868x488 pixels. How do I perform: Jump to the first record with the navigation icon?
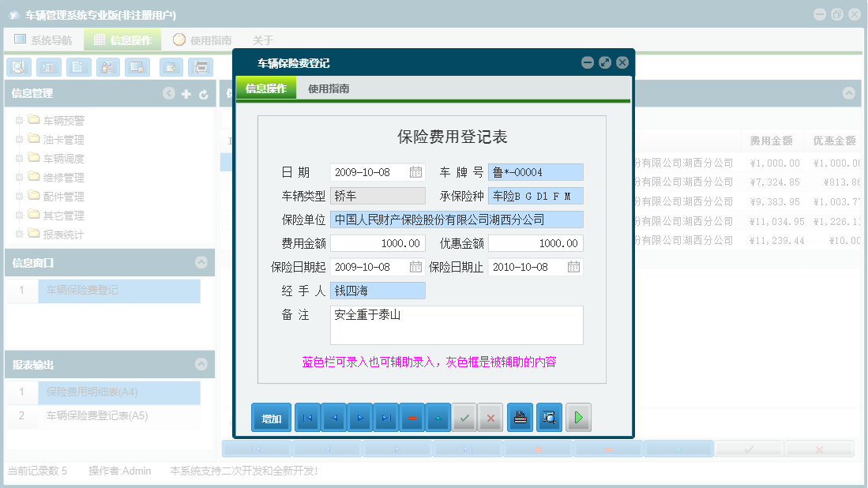tap(306, 417)
